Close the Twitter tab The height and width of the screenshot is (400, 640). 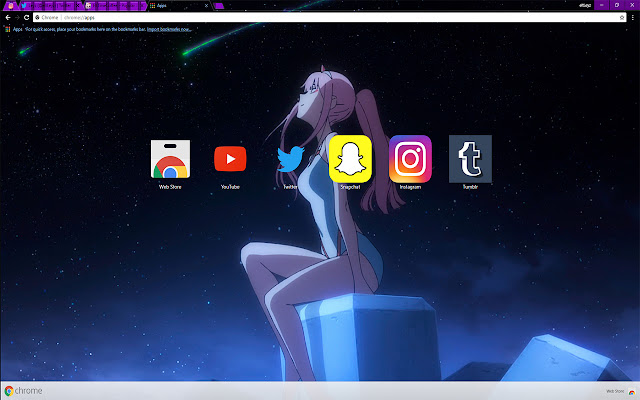coord(78,6)
